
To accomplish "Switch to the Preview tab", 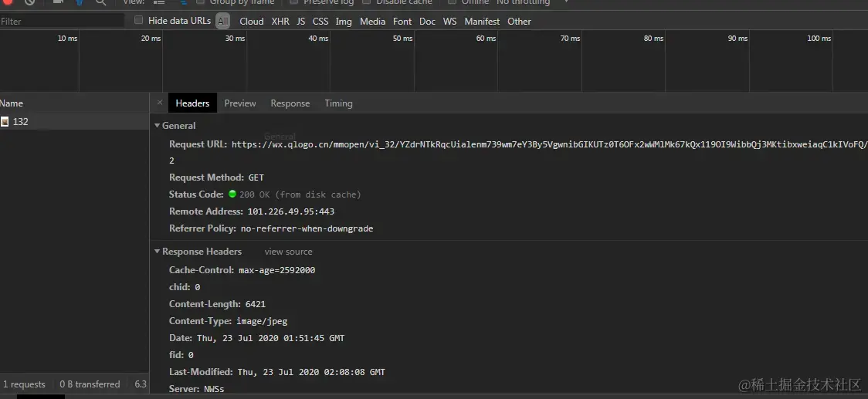I will coord(240,103).
